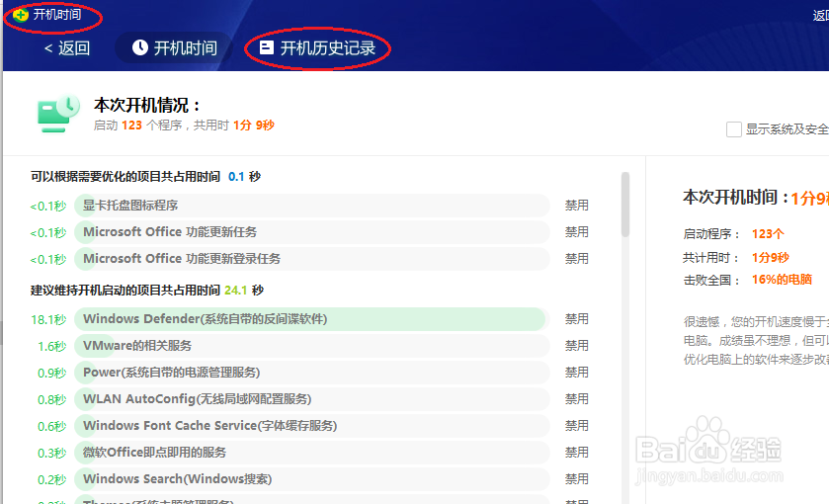The height and width of the screenshot is (504, 829).
Task: Click the clock icon on 开机时间 tab
Action: [140, 47]
